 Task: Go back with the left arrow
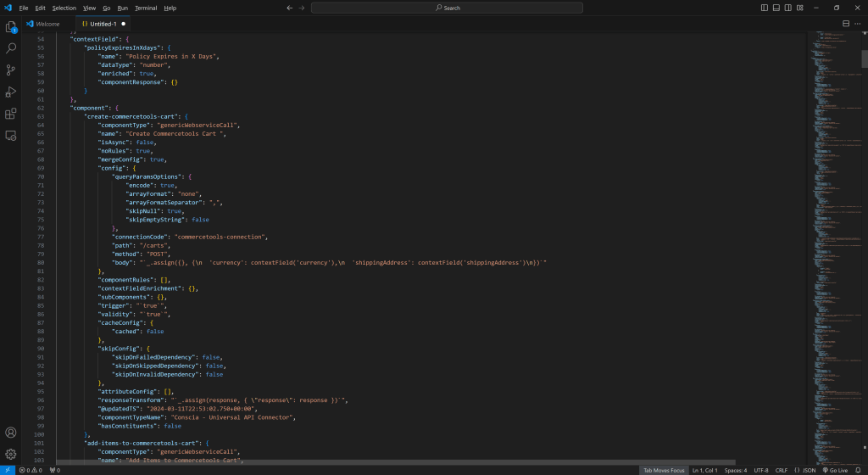(290, 8)
